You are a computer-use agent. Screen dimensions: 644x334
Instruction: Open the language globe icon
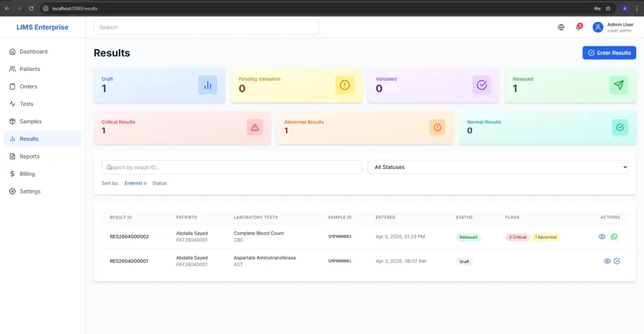pyautogui.click(x=561, y=27)
